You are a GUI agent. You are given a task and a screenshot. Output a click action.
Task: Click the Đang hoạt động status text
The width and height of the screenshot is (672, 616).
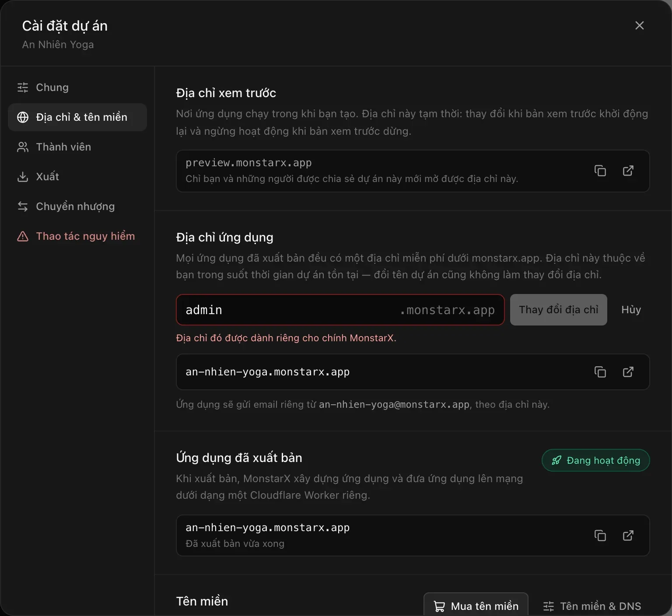coord(604,460)
